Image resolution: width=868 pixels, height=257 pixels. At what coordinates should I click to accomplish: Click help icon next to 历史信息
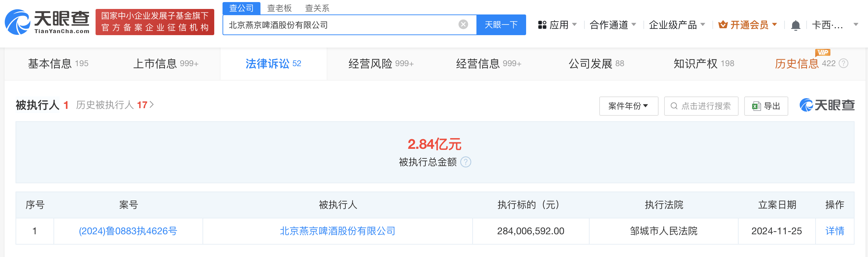coord(844,63)
